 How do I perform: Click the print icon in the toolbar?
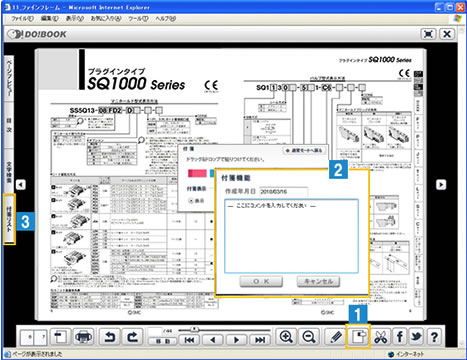[x=84, y=337]
